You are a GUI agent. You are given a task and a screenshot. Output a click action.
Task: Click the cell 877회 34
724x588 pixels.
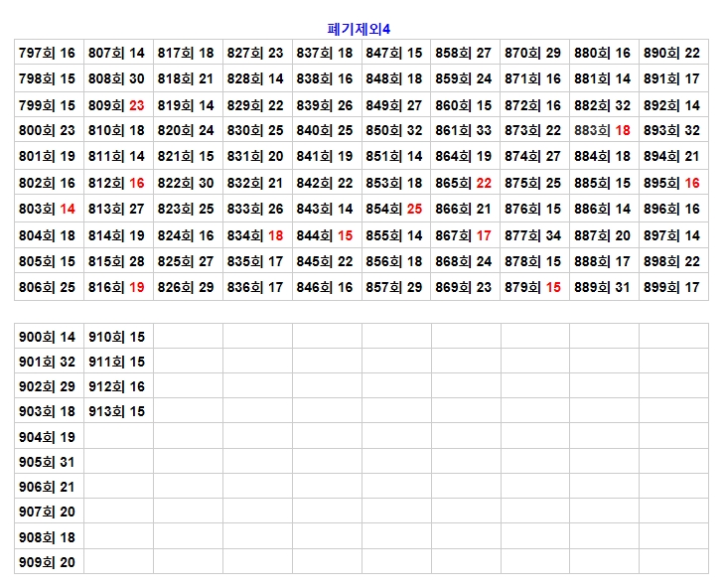click(533, 235)
